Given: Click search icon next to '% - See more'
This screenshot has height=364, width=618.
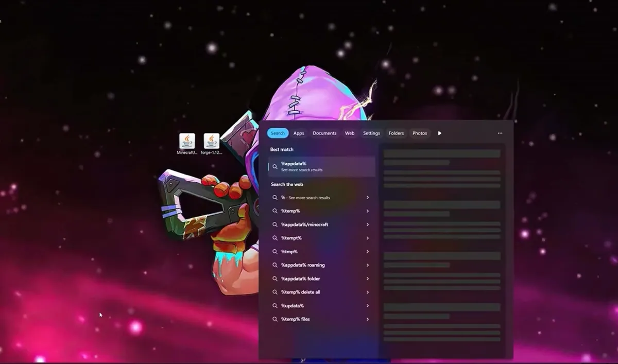Looking at the screenshot, I should coord(275,198).
